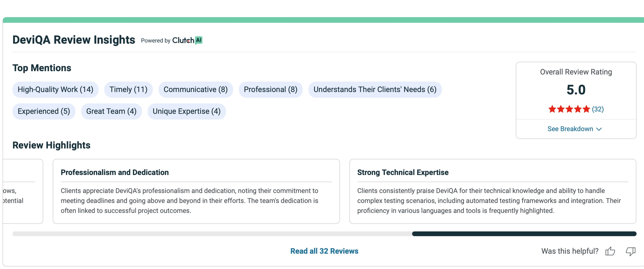
Task: Click the (32) review count link
Action: (x=598, y=109)
